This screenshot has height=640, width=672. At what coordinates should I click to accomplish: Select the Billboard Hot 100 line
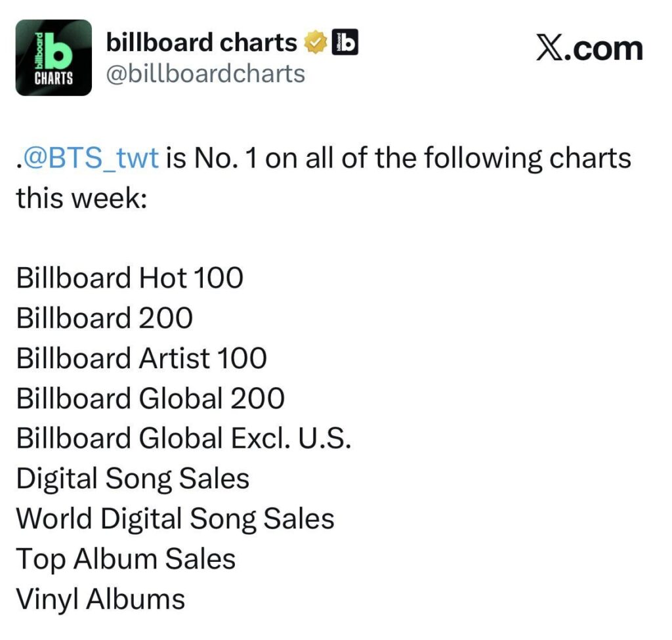pyautogui.click(x=130, y=278)
